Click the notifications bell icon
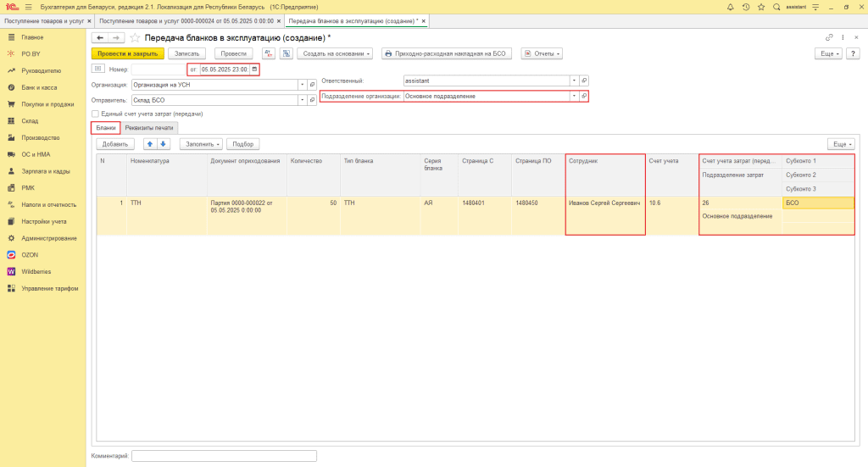The height and width of the screenshot is (467, 868). pyautogui.click(x=730, y=7)
